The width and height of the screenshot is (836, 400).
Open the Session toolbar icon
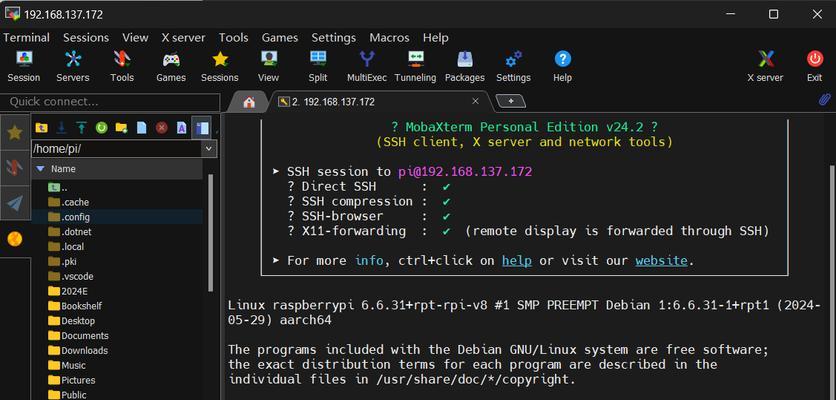[x=23, y=66]
